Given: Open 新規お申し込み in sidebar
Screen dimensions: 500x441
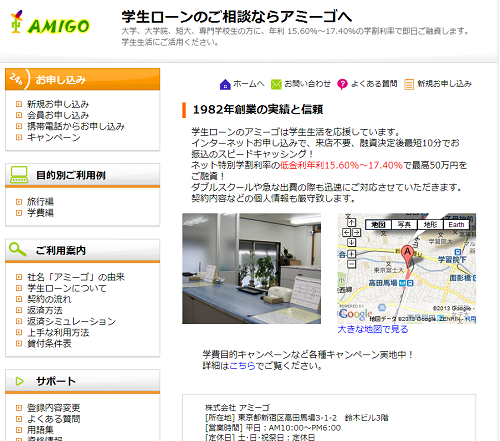Looking at the screenshot, I should [58, 104].
